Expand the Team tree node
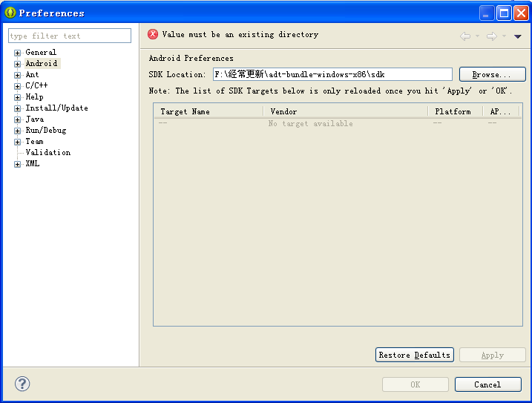The image size is (532, 403). (17, 142)
